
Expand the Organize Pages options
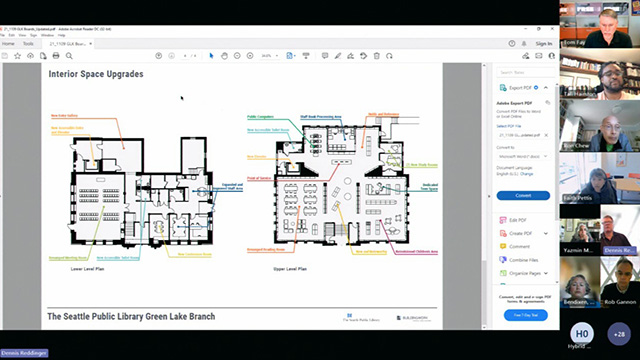[x=546, y=273]
